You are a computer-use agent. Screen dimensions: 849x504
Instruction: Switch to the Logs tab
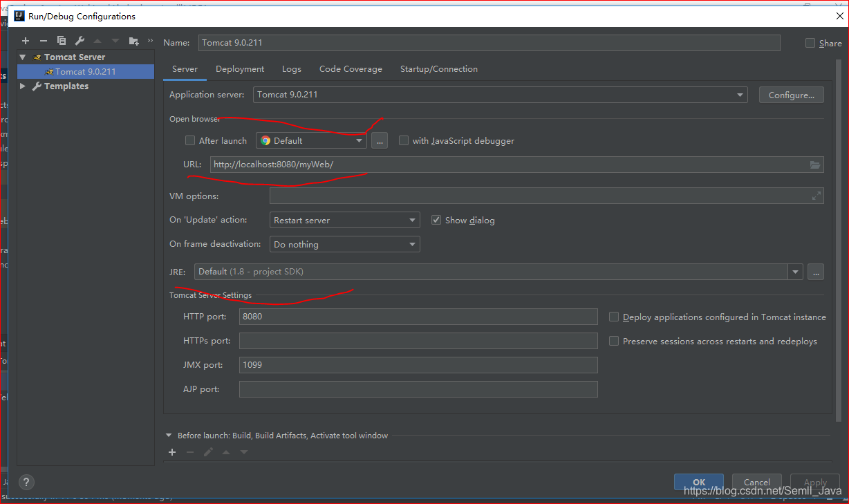(x=292, y=69)
